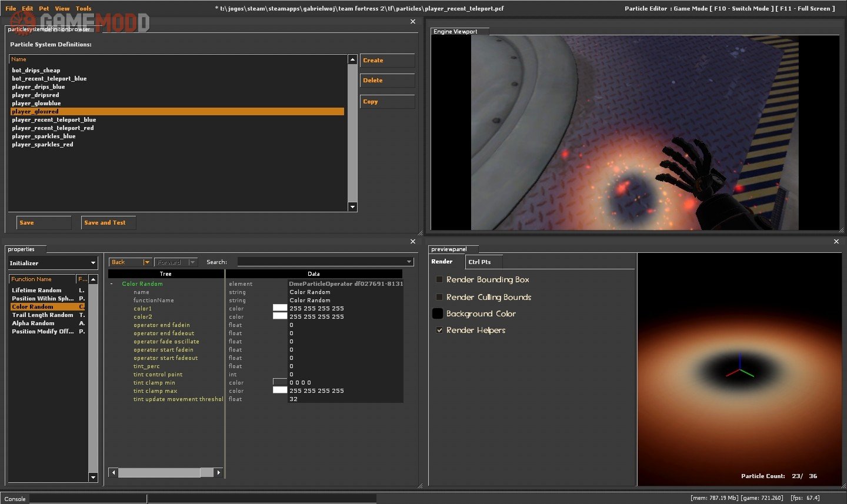Close the previewpanel using its X icon
847x504 pixels.
[x=836, y=241]
